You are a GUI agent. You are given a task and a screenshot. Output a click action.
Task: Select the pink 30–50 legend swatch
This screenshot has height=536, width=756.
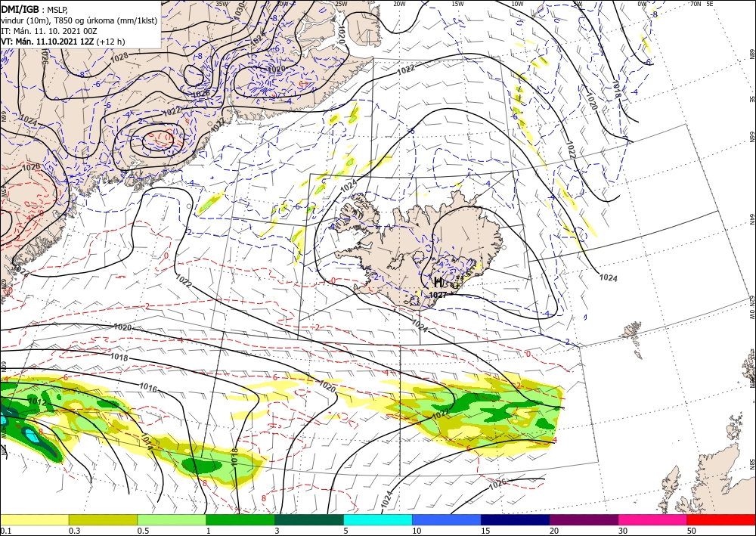click(653, 520)
